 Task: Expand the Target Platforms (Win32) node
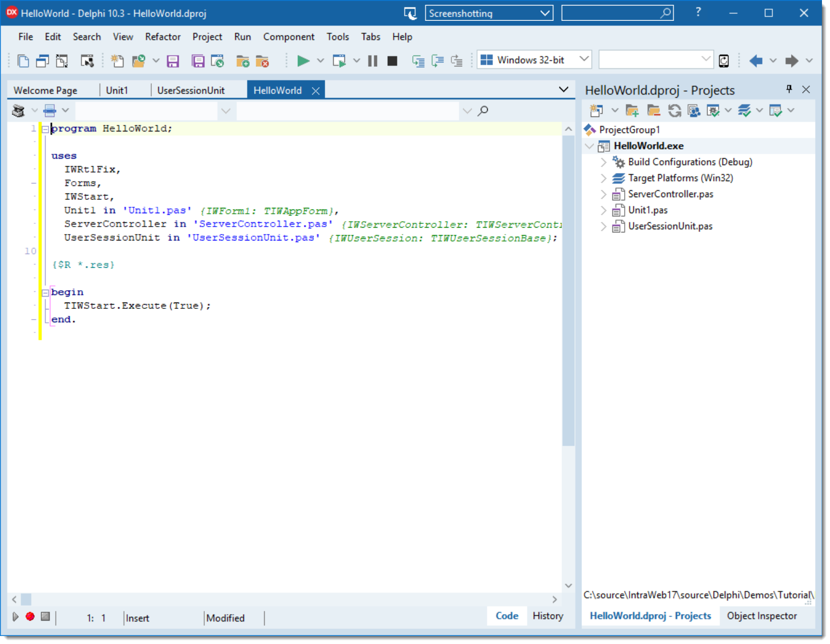(x=603, y=178)
